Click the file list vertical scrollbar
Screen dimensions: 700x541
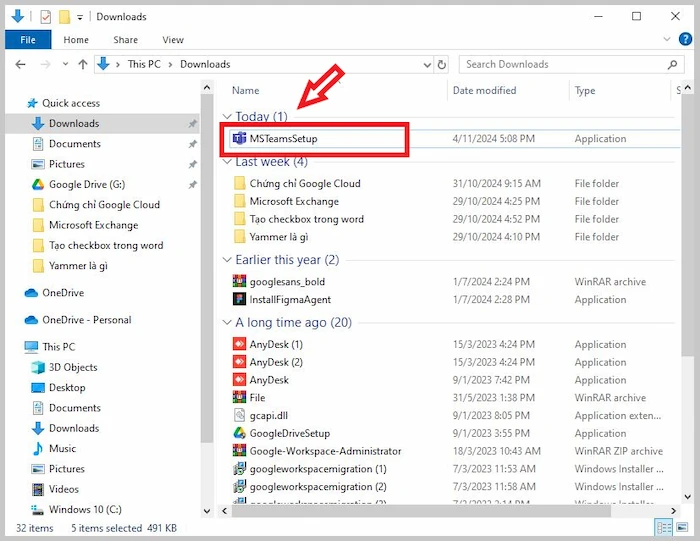tap(688, 225)
